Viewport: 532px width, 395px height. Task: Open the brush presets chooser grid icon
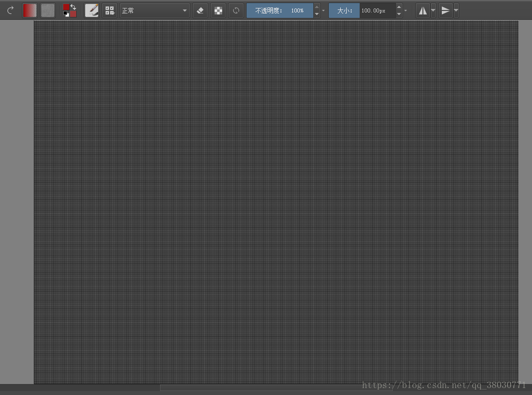pos(110,10)
